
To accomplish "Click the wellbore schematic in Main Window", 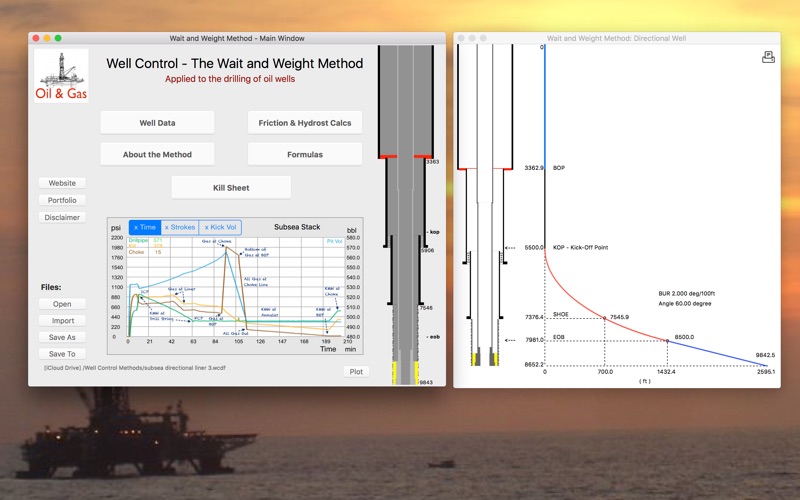I will tap(406, 214).
